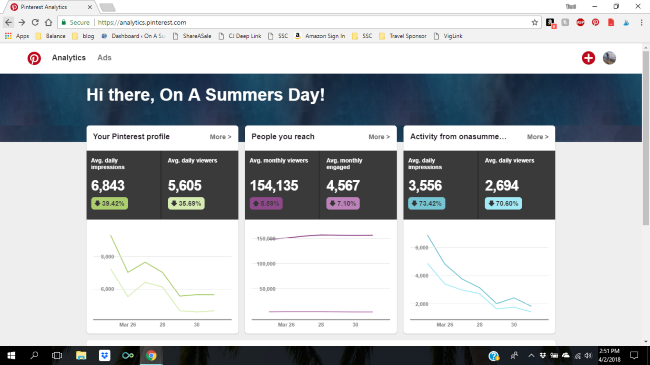650x365 pixels.
Task: Click the 39.42% impressions change badge
Action: pos(109,204)
